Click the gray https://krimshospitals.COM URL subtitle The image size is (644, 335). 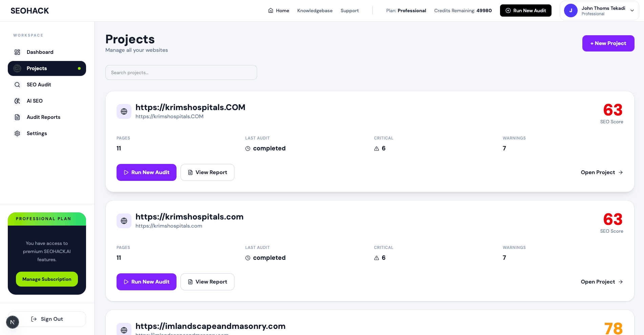pyautogui.click(x=169, y=117)
